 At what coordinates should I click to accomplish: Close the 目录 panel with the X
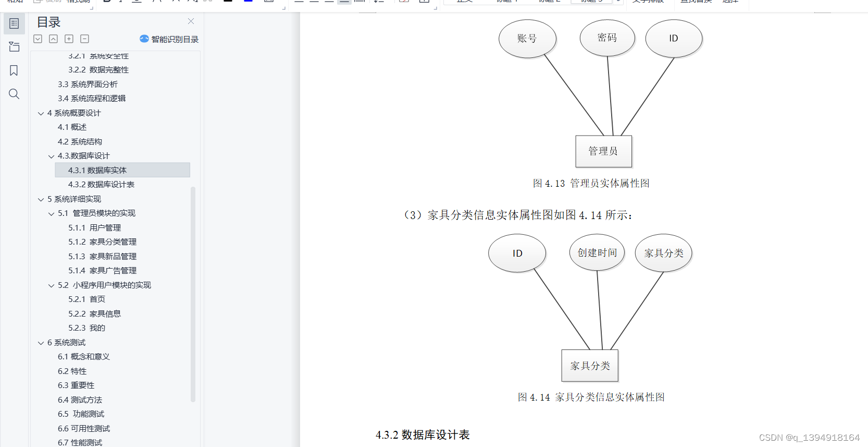pos(191,21)
